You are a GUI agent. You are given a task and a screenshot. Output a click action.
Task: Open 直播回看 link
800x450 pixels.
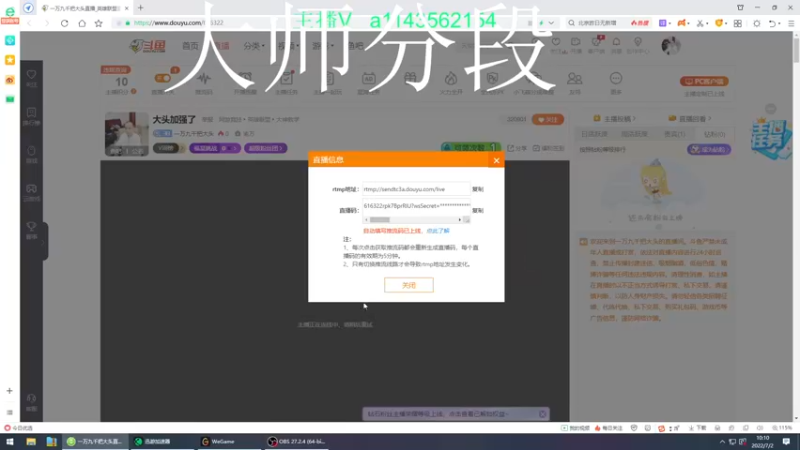point(689,118)
